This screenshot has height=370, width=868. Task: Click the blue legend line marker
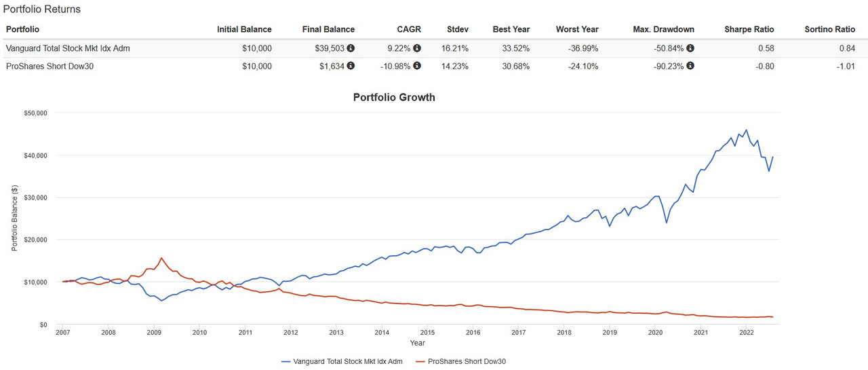tap(285, 361)
